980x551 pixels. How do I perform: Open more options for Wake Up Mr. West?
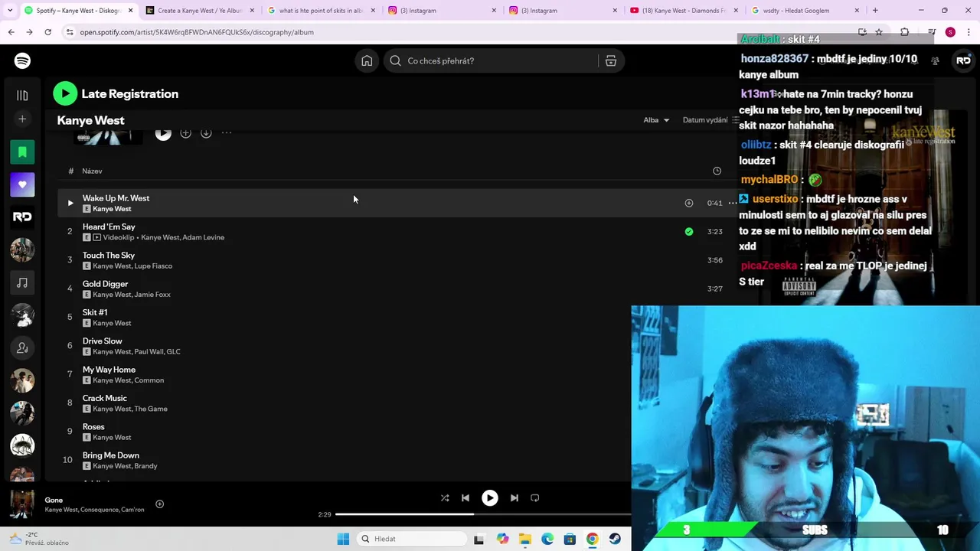pyautogui.click(x=733, y=203)
